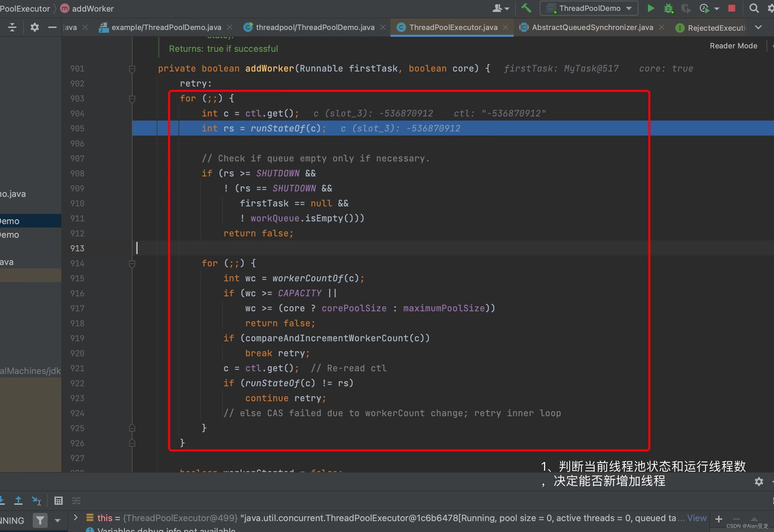Expand the 'this' ThreadPoolExecutor variable node

(76, 518)
